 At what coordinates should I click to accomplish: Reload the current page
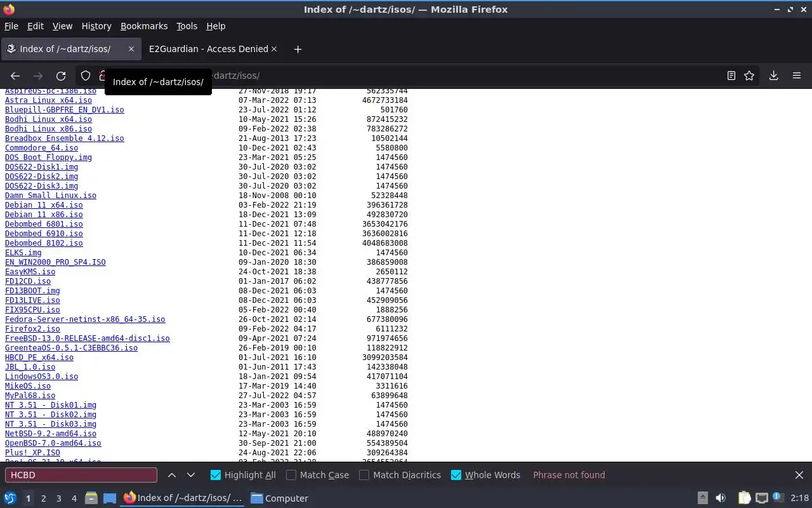(x=61, y=76)
